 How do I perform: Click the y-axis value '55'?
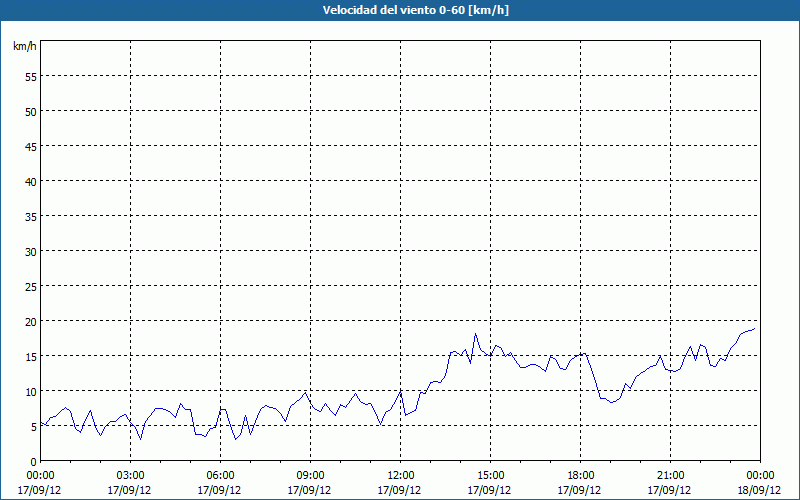(31, 77)
